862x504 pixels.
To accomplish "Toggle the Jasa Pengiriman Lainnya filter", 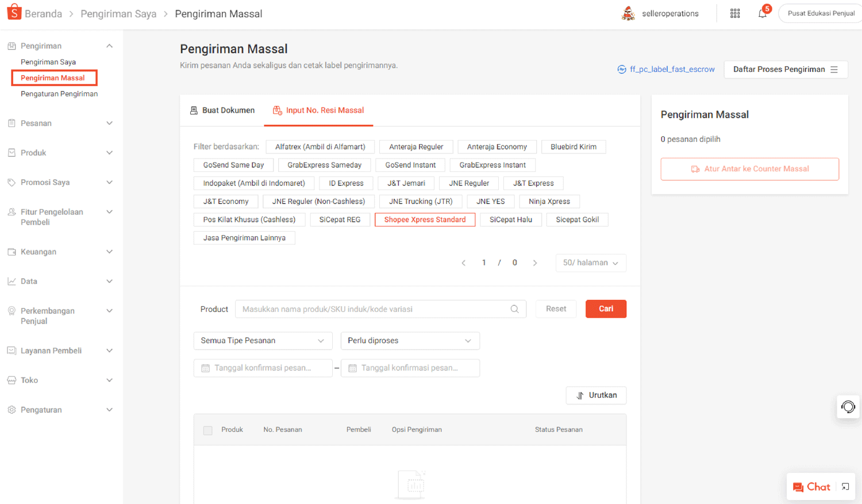I will pyautogui.click(x=244, y=238).
